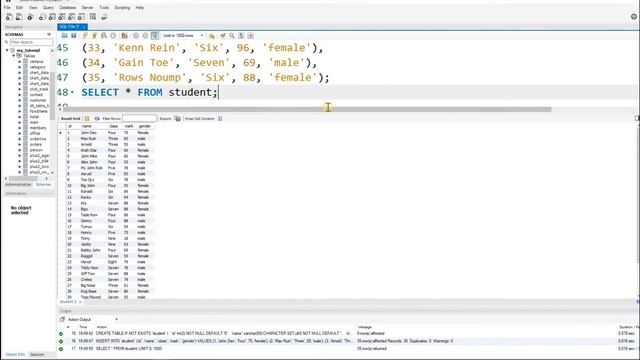Image resolution: width=640 pixels, height=360 pixels.
Task: Commit the transaction icon
Action: pyautogui.click(x=136, y=36)
